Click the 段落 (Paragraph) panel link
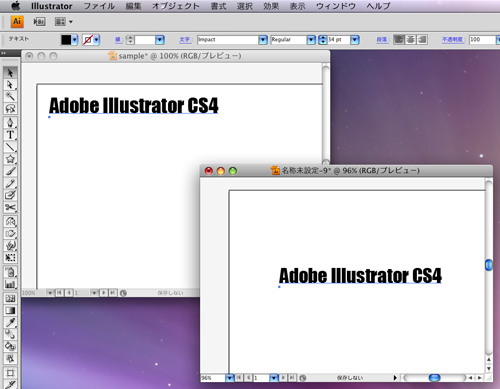 click(383, 40)
